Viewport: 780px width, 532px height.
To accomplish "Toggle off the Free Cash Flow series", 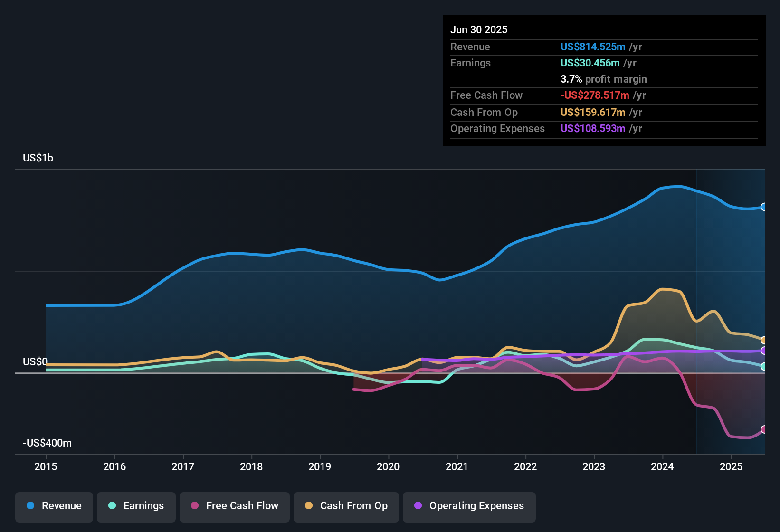I will point(234,506).
